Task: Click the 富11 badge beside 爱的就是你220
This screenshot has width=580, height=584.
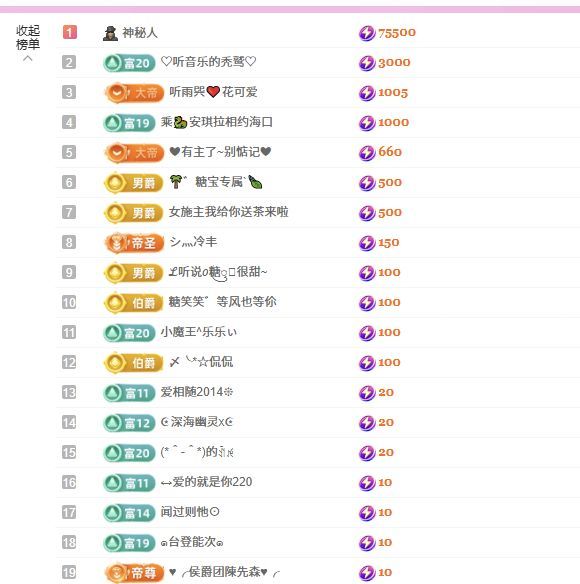Action: 129,483
